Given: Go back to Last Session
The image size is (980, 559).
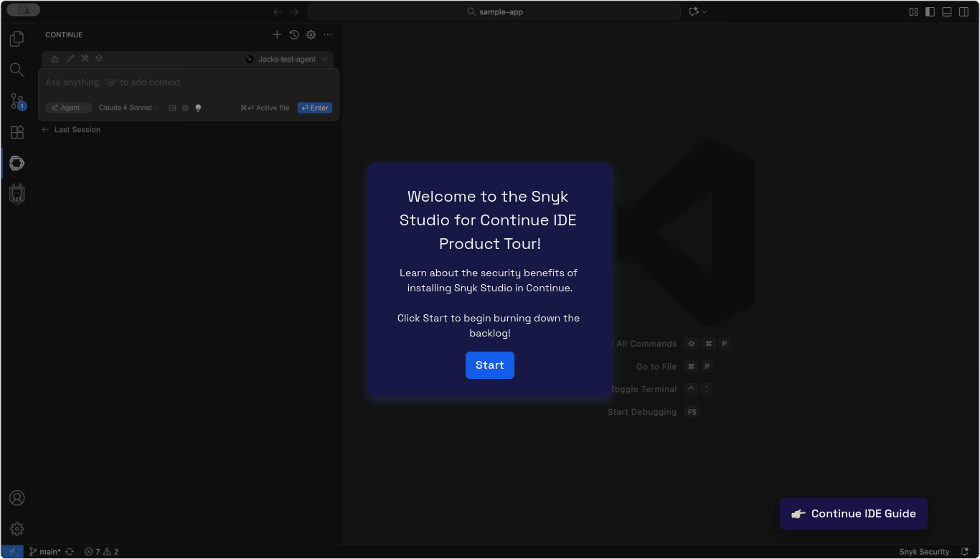Looking at the screenshot, I should [71, 130].
